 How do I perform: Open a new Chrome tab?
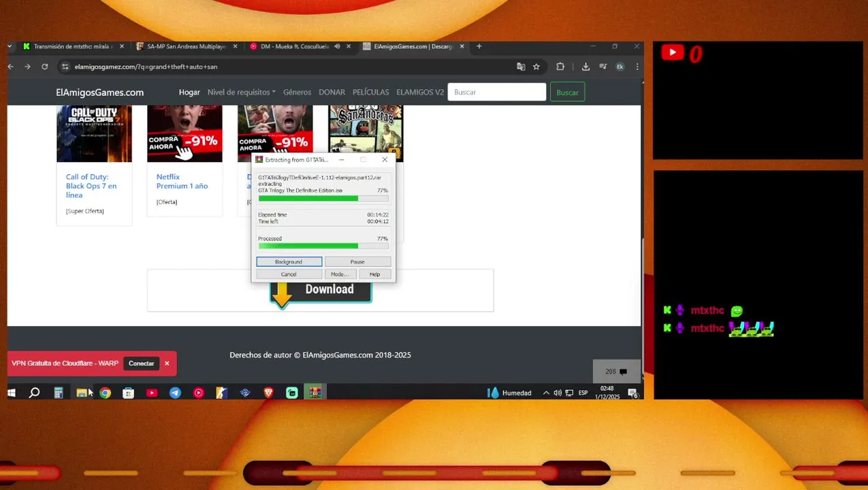(479, 46)
